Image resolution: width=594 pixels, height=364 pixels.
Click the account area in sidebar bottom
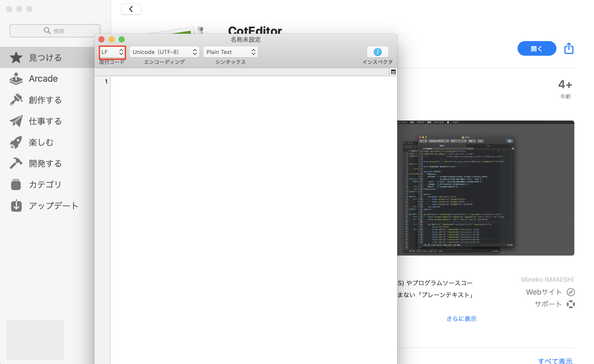tap(35, 340)
